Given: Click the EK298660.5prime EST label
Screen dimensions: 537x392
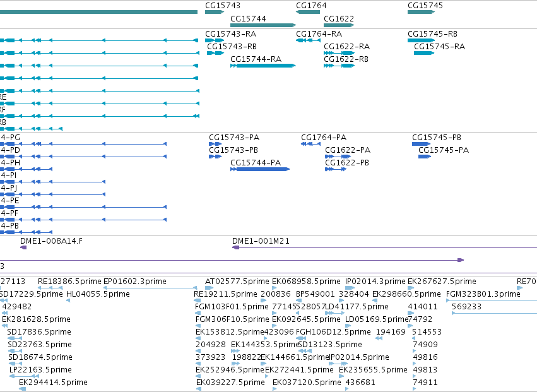Looking at the screenshot, I should (x=406, y=294).
